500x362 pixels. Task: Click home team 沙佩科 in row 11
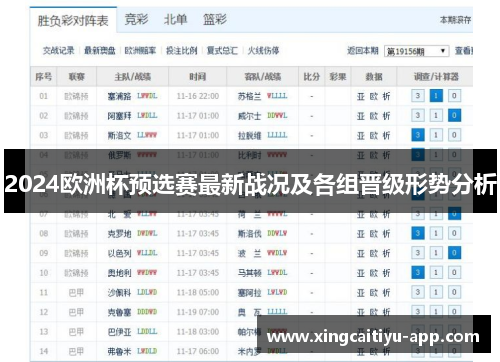119,293
